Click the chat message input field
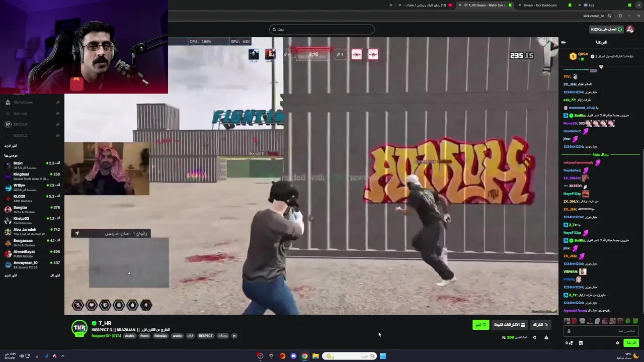 tap(601, 331)
